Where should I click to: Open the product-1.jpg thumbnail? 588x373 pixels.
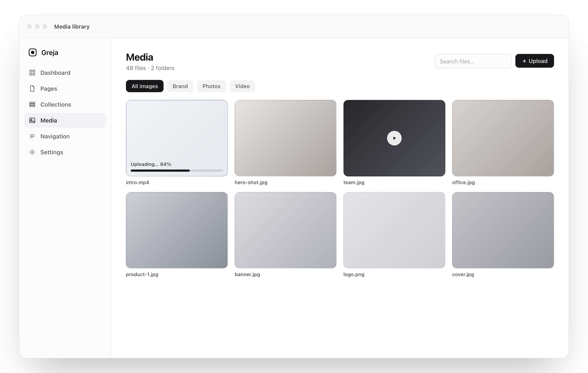[177, 230]
